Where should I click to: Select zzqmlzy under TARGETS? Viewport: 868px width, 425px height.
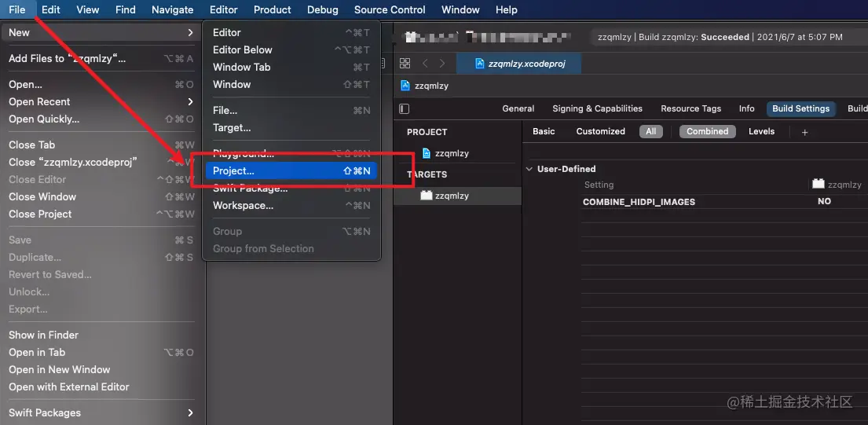coord(457,196)
